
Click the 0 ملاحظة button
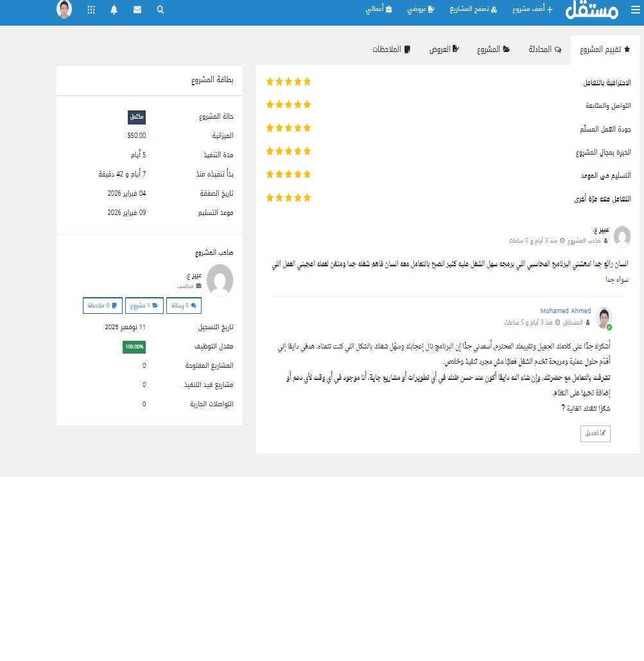click(103, 305)
